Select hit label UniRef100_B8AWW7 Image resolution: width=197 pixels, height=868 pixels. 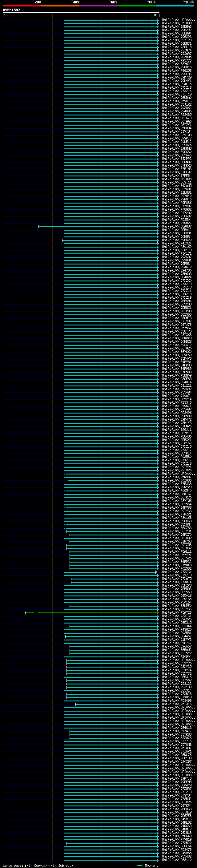point(177,226)
